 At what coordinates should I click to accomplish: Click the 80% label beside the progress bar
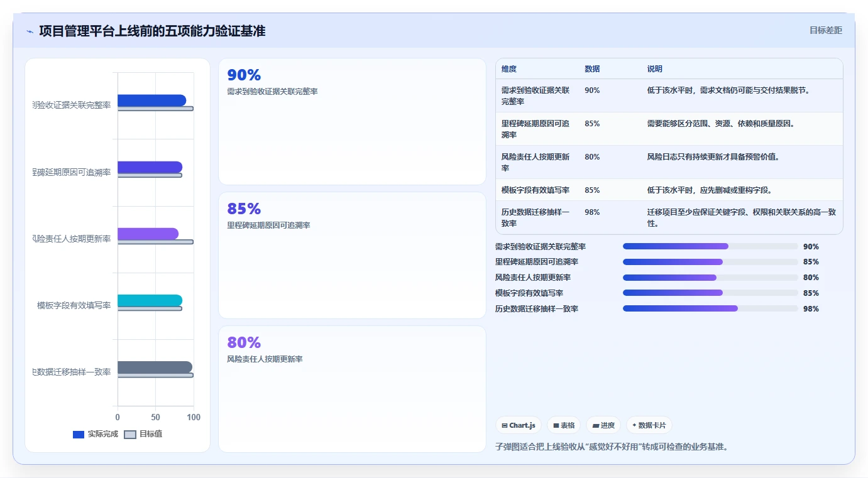pos(811,278)
